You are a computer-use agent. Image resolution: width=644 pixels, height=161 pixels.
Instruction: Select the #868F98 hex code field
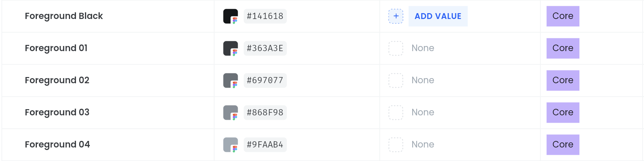pyautogui.click(x=265, y=112)
